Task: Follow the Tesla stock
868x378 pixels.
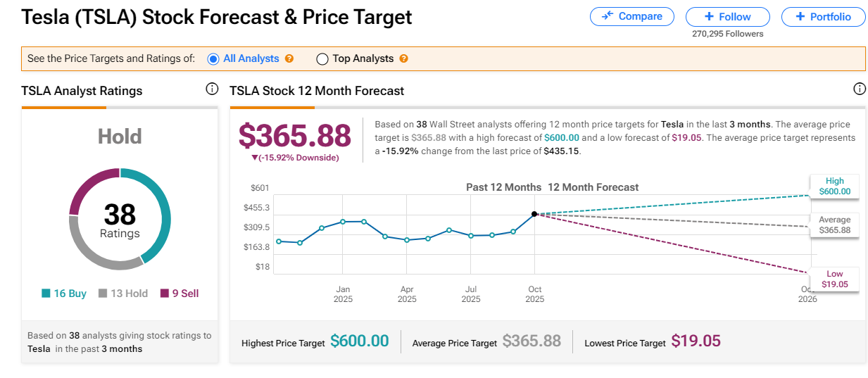Action: coord(727,17)
